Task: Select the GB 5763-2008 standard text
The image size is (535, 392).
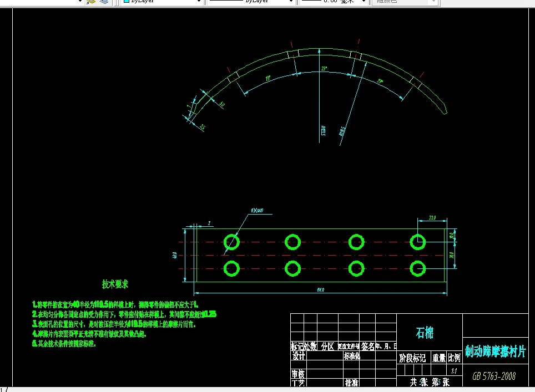Action: click(494, 376)
